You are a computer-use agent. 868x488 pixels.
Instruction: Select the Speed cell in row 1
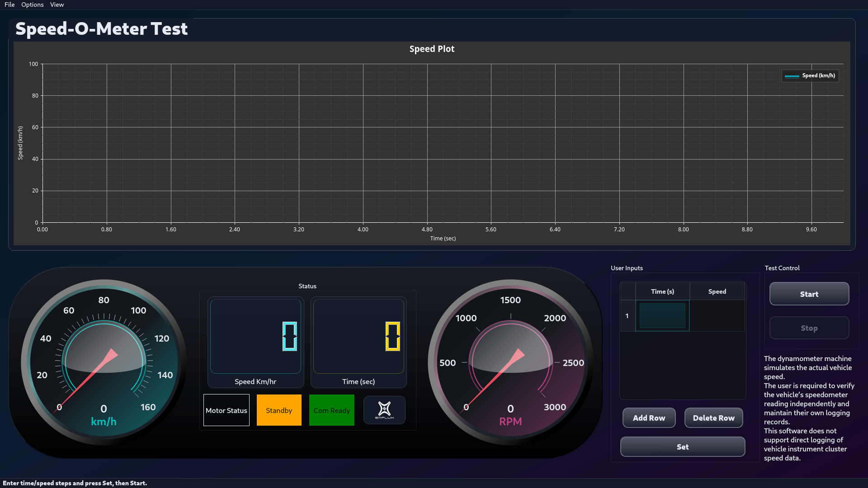[717, 316]
